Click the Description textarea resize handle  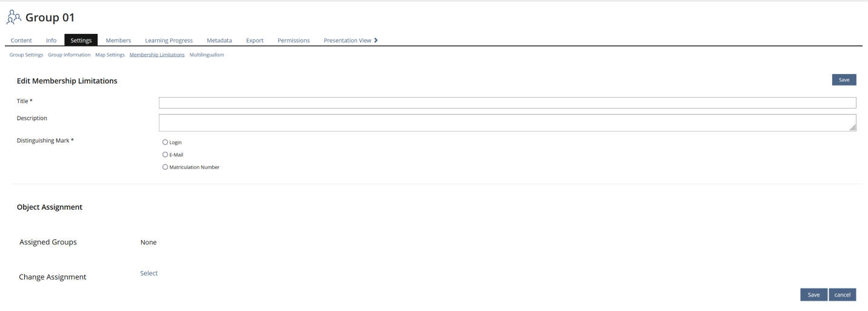[853, 128]
